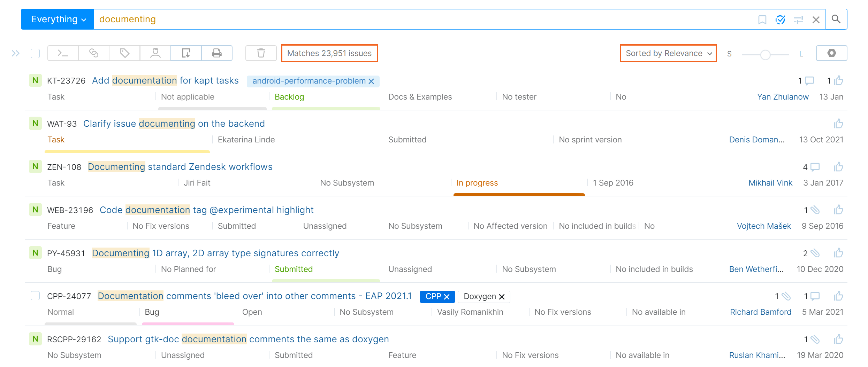
Task: Open list settings with the gear icon
Action: click(x=832, y=53)
